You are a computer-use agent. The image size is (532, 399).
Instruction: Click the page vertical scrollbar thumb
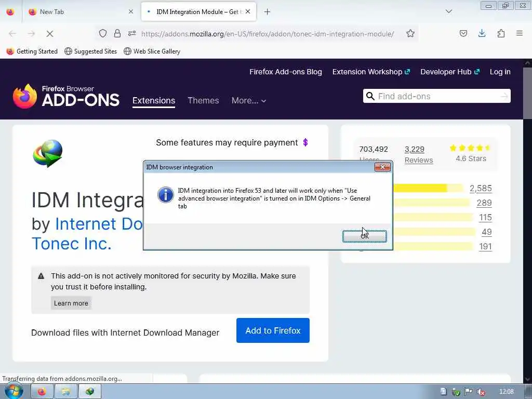(x=528, y=92)
